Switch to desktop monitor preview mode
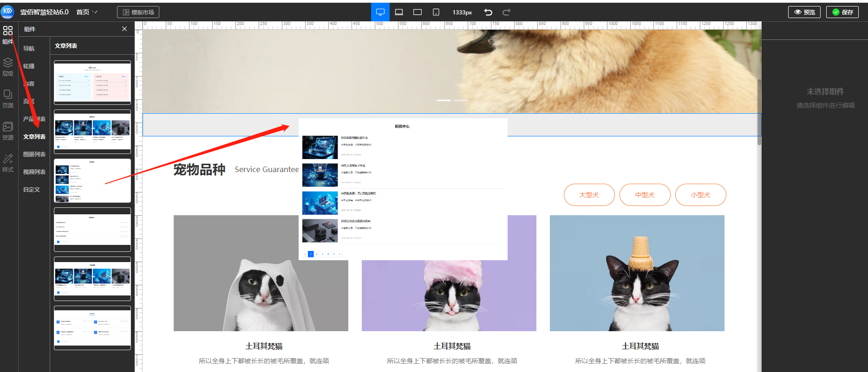 380,12
